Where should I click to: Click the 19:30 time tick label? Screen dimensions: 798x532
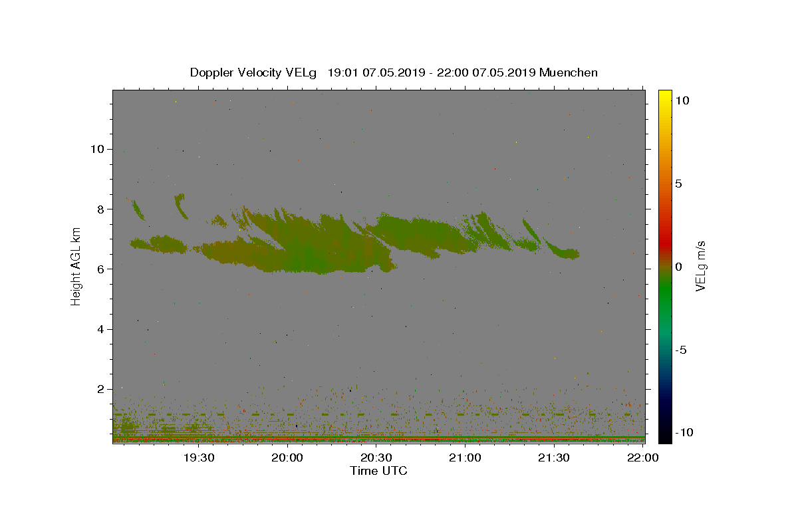[x=199, y=458]
